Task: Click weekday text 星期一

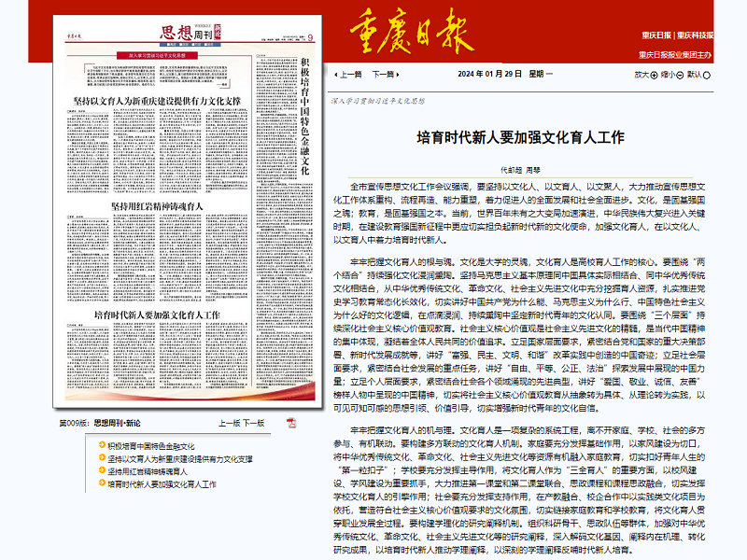Action: coord(541,74)
